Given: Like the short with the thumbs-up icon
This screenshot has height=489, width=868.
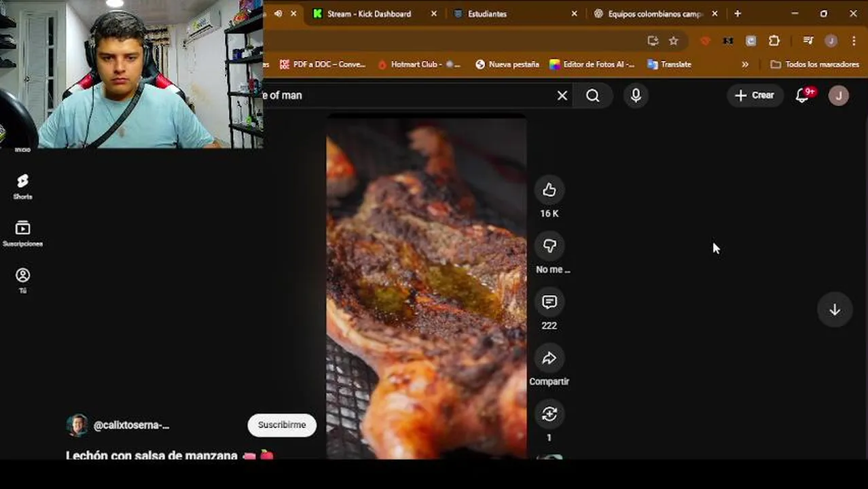Looking at the screenshot, I should pos(549,190).
